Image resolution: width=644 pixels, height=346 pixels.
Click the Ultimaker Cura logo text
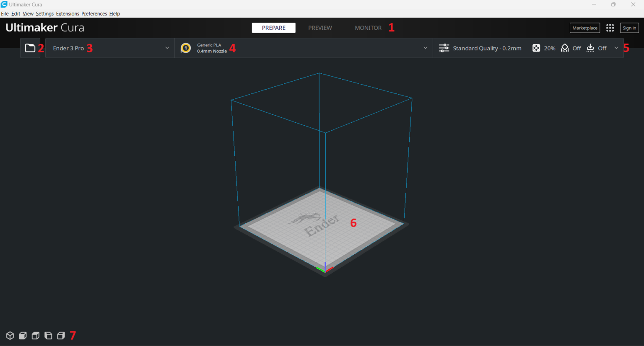(45, 28)
